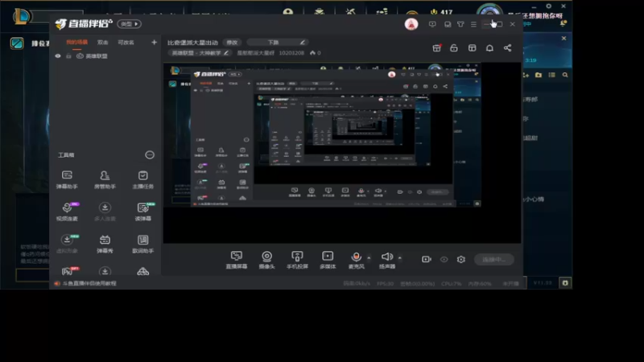Open the 房管助手 room manager tool
Screen dimensions: 644x362
tap(105, 179)
